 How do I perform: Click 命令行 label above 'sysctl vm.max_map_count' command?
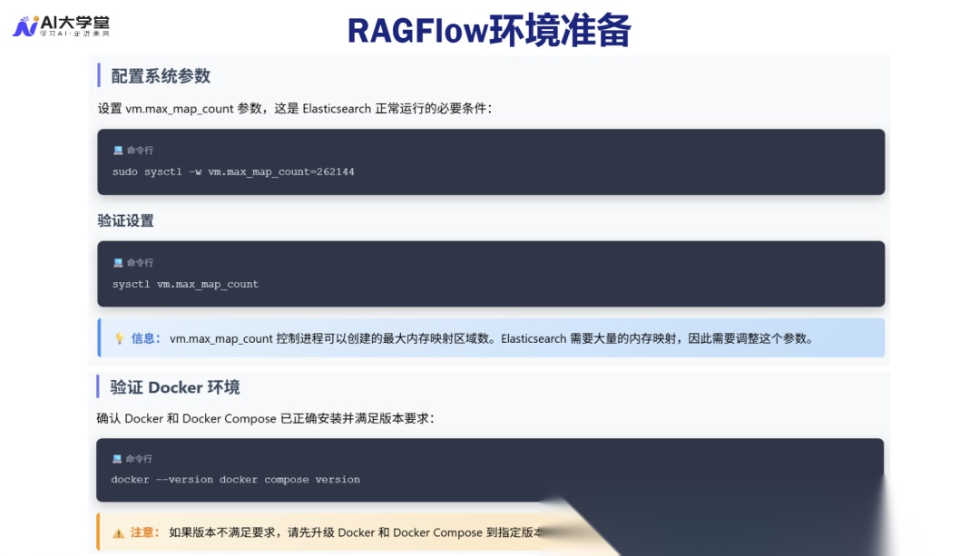[140, 262]
